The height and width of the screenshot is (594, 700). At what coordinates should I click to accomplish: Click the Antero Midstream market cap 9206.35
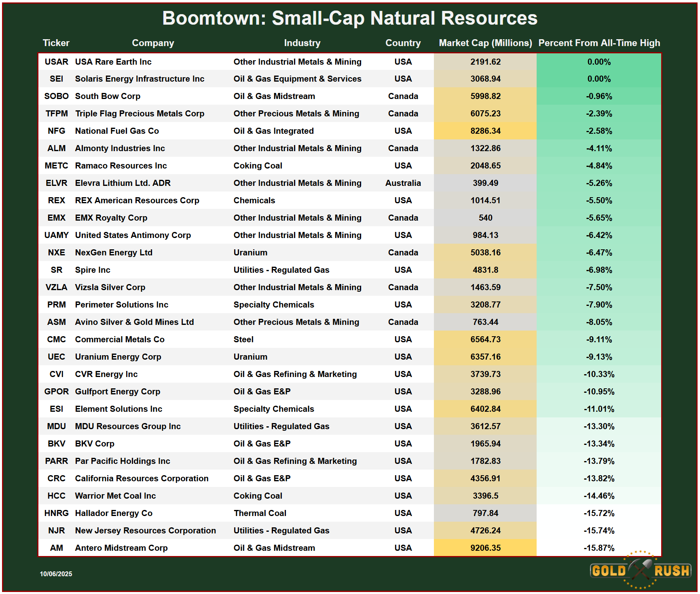click(x=485, y=548)
